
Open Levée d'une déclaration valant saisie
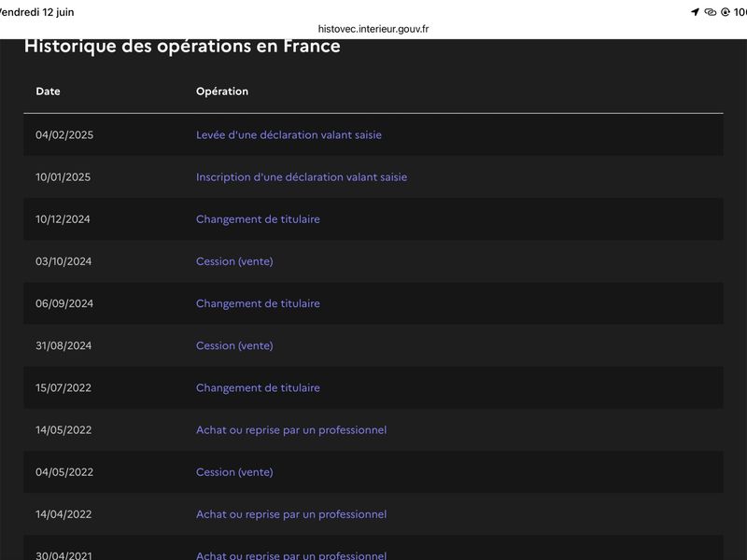(289, 134)
